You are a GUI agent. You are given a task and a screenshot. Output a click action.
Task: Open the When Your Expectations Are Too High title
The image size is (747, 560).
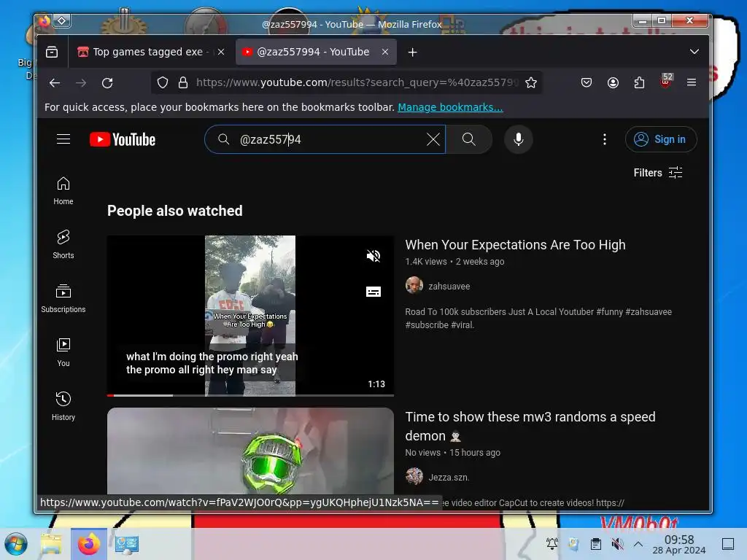pos(515,245)
